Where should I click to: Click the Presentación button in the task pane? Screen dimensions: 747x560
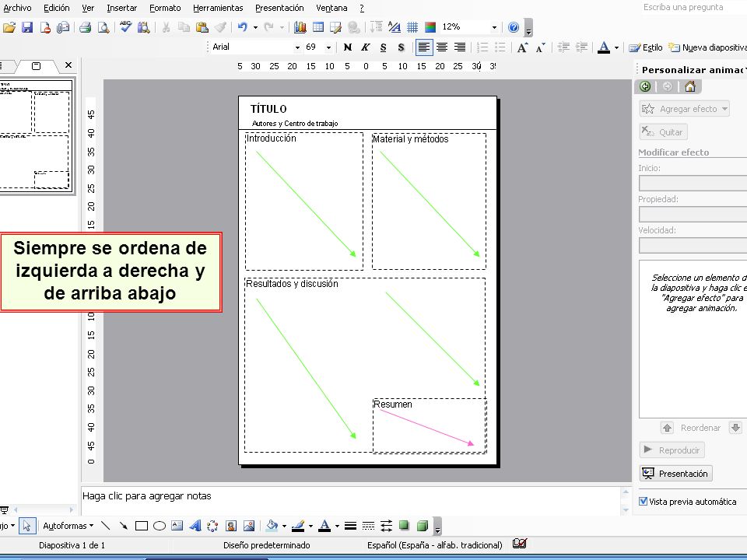tap(676, 474)
